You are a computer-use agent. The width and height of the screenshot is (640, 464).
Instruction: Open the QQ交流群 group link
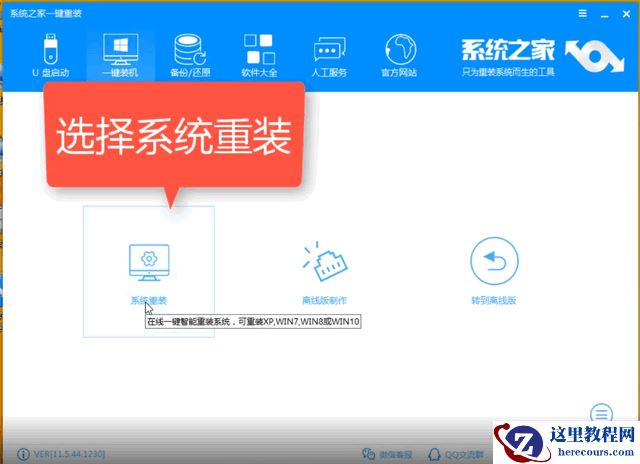[x=456, y=454]
